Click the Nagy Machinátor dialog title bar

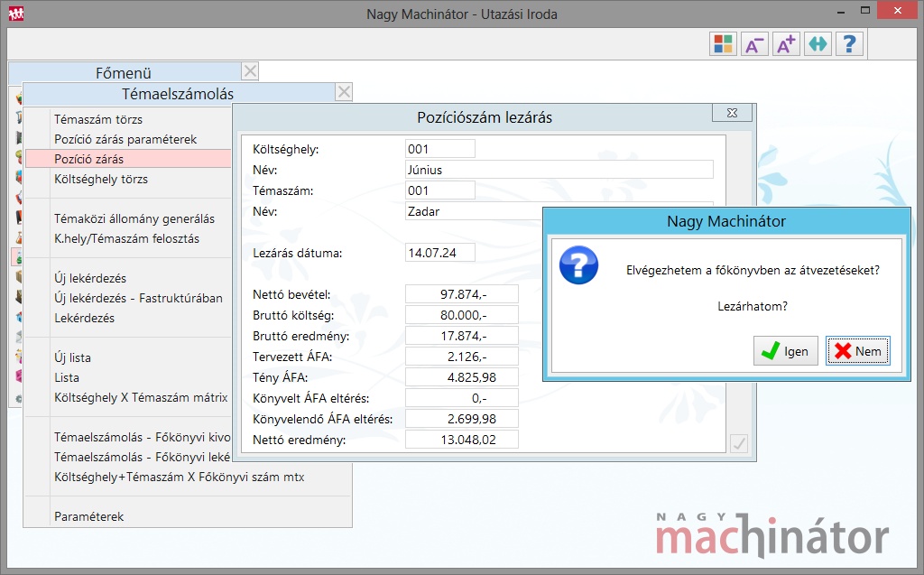coord(726,221)
